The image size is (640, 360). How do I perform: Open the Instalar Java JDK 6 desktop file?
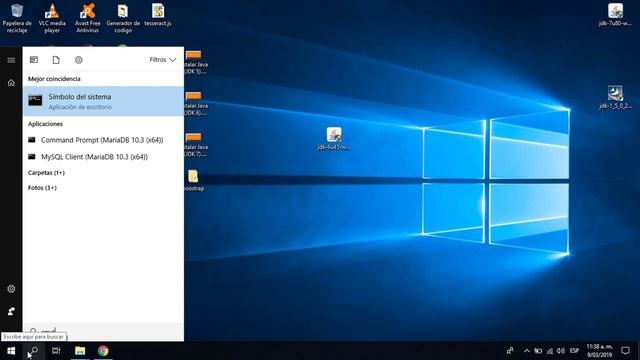pyautogui.click(x=195, y=103)
